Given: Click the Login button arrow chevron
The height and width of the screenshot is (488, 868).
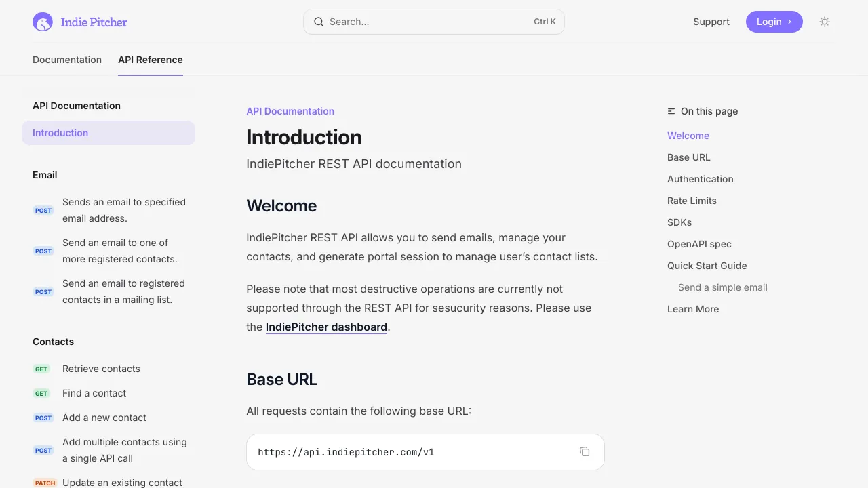Looking at the screenshot, I should (x=790, y=22).
